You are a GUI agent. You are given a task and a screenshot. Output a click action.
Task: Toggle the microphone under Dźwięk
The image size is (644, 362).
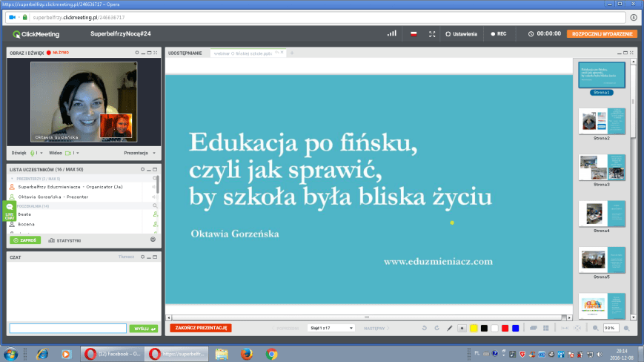tap(33, 153)
